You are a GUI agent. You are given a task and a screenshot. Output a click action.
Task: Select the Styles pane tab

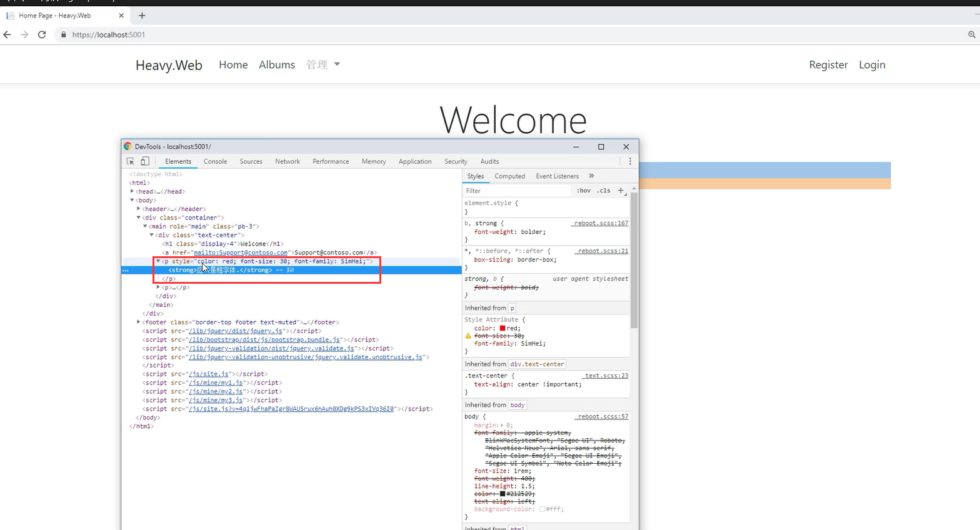(476, 176)
